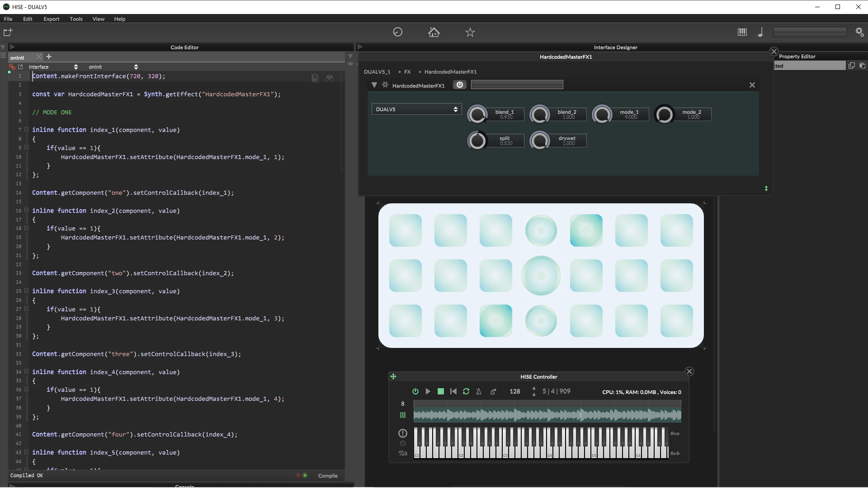This screenshot has height=488, width=868.
Task: Open the Interface processor dropdown in the code editor
Action: 53,67
